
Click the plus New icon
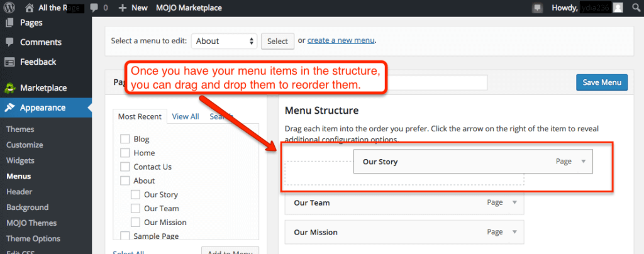click(x=123, y=8)
